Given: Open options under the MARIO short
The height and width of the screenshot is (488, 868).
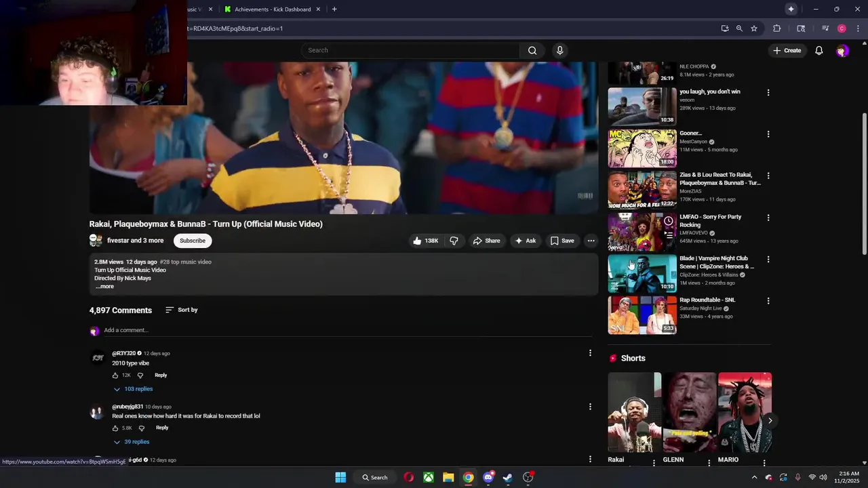Looking at the screenshot, I should pyautogui.click(x=764, y=463).
